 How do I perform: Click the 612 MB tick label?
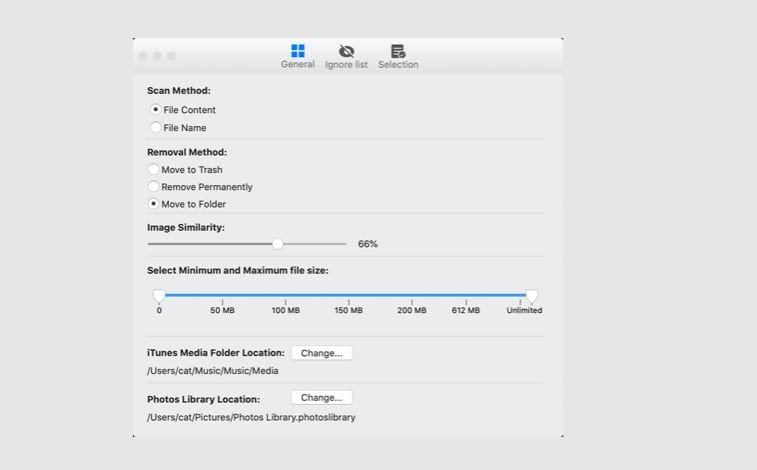coord(466,310)
